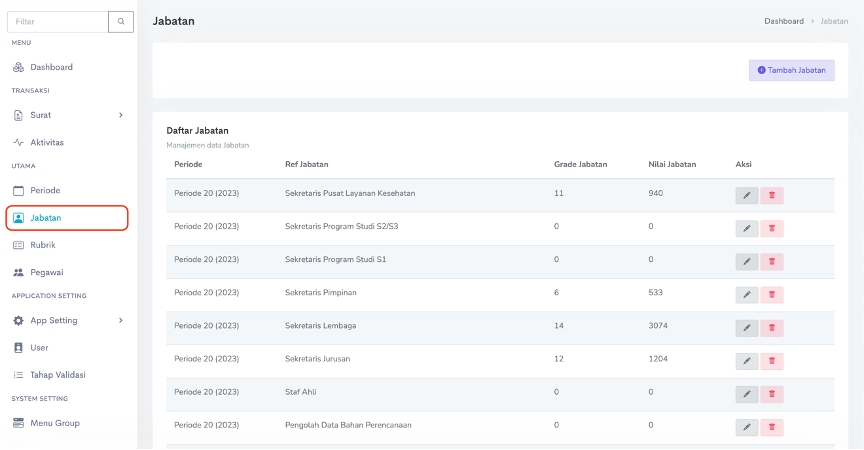864x450 pixels.
Task: Open Tahap Validasi in the sidebar
Action: click(57, 375)
